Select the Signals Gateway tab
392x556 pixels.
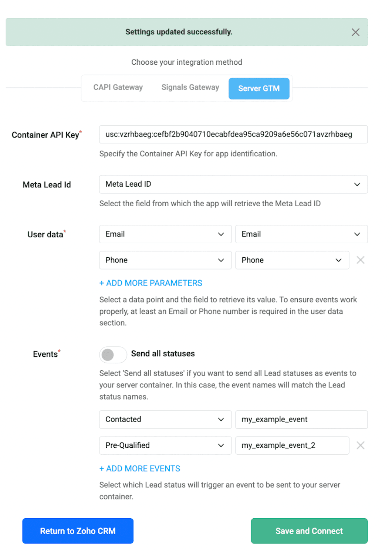190,88
